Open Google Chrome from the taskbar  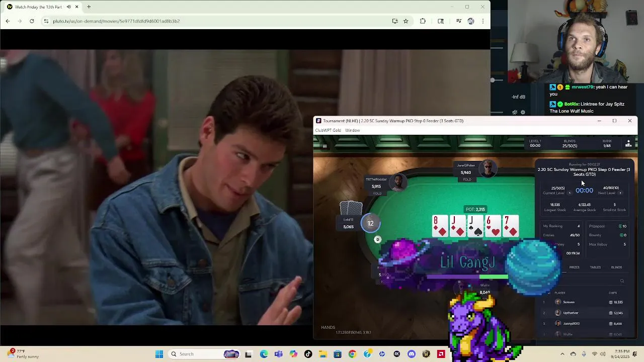(352, 354)
